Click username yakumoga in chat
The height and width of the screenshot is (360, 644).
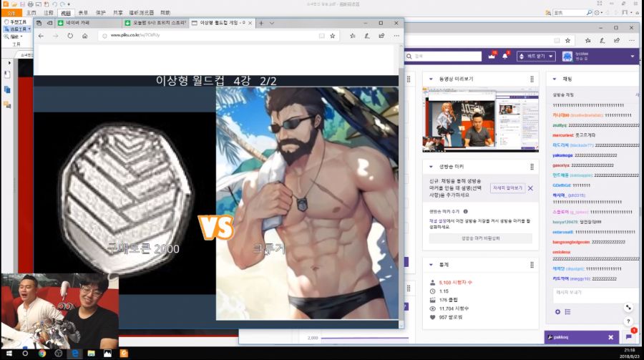(562, 155)
